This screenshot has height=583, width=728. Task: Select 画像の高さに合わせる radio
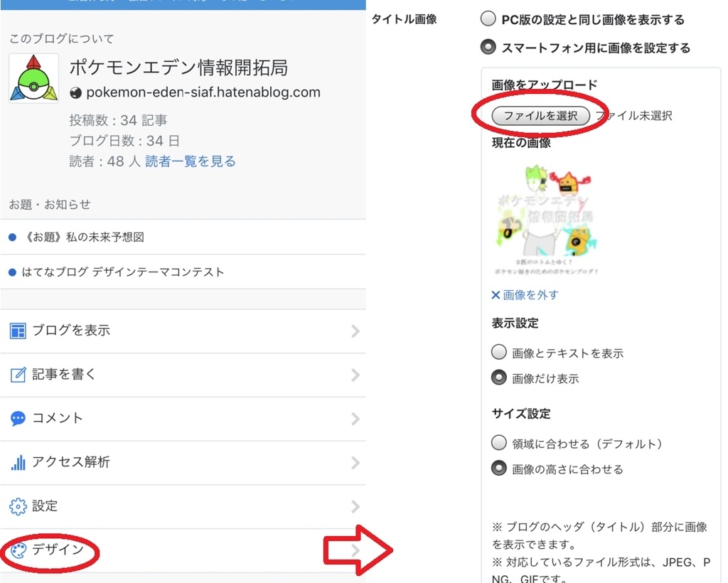(x=498, y=468)
